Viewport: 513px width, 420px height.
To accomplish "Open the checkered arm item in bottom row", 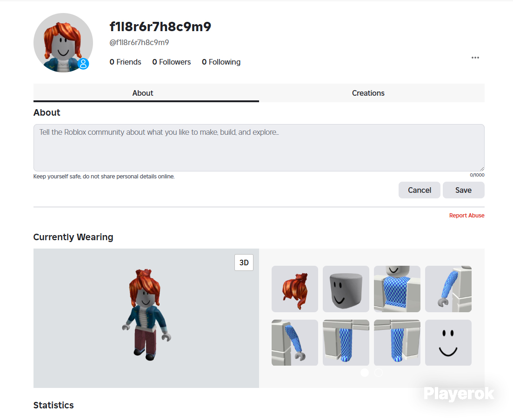I will (x=295, y=342).
